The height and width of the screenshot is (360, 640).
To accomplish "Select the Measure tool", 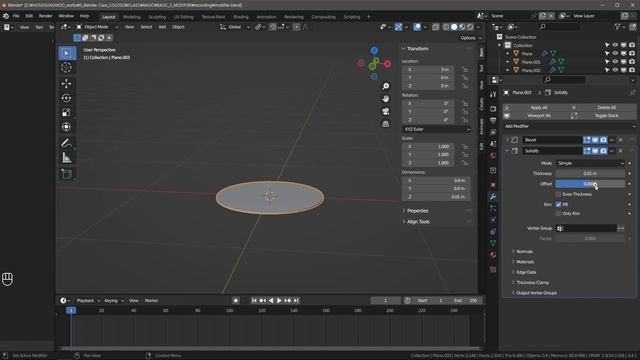I will 67,158.
